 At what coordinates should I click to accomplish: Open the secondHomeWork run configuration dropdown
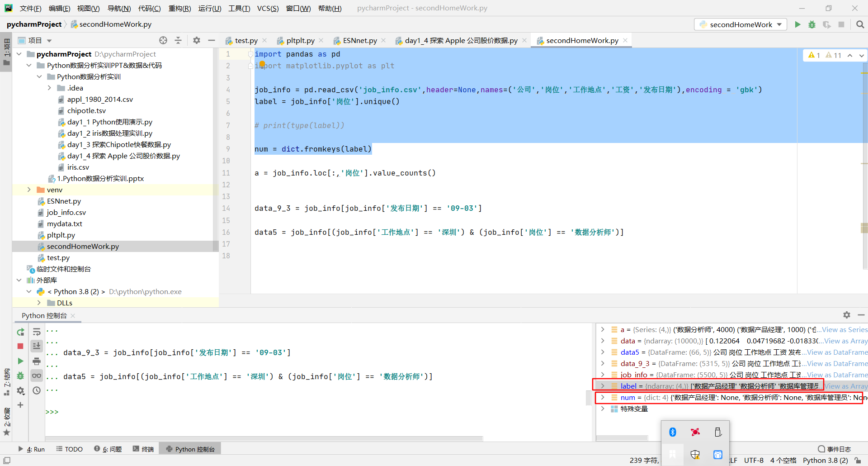click(x=741, y=24)
